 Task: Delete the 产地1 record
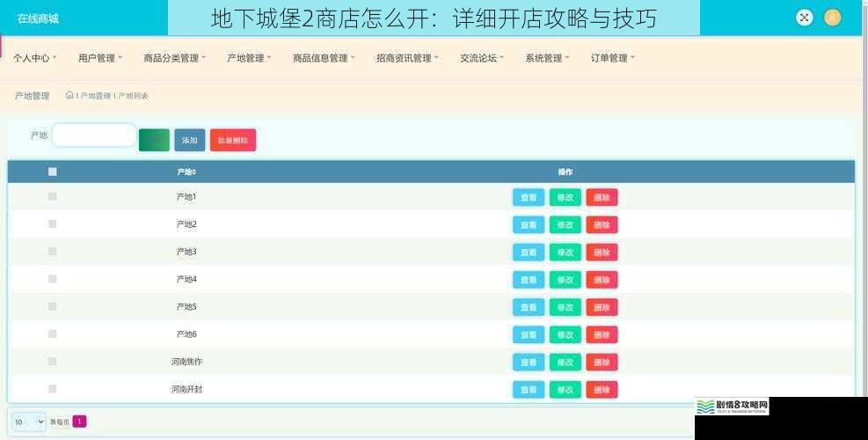coord(602,197)
